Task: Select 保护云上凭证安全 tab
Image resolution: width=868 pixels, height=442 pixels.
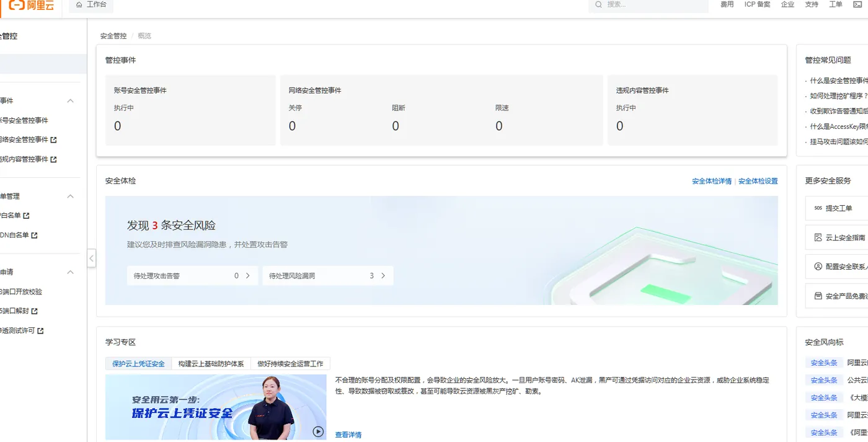Action: point(138,364)
